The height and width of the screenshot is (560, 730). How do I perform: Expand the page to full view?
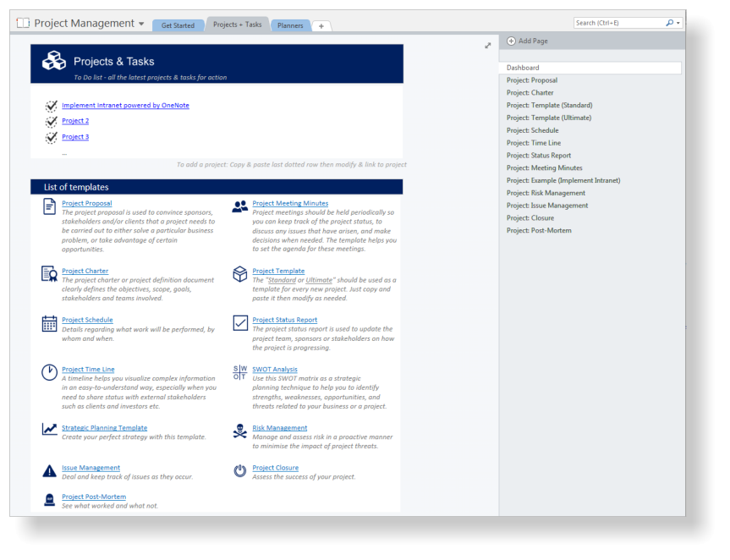pyautogui.click(x=488, y=46)
